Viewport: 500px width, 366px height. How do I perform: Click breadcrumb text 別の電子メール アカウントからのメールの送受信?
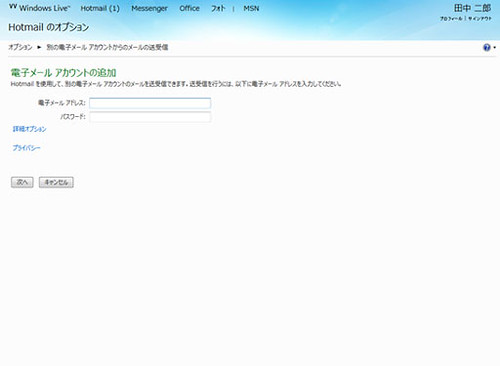(107, 47)
